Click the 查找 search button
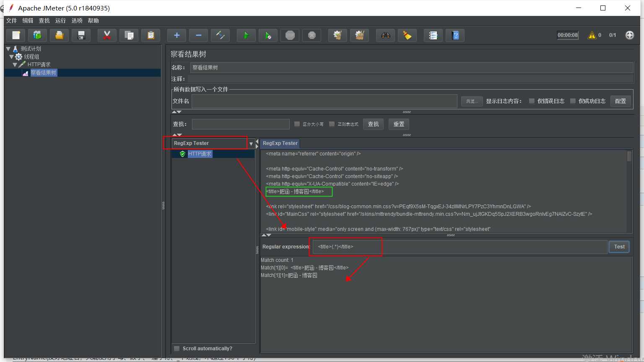The height and width of the screenshot is (362, 644). click(x=373, y=124)
